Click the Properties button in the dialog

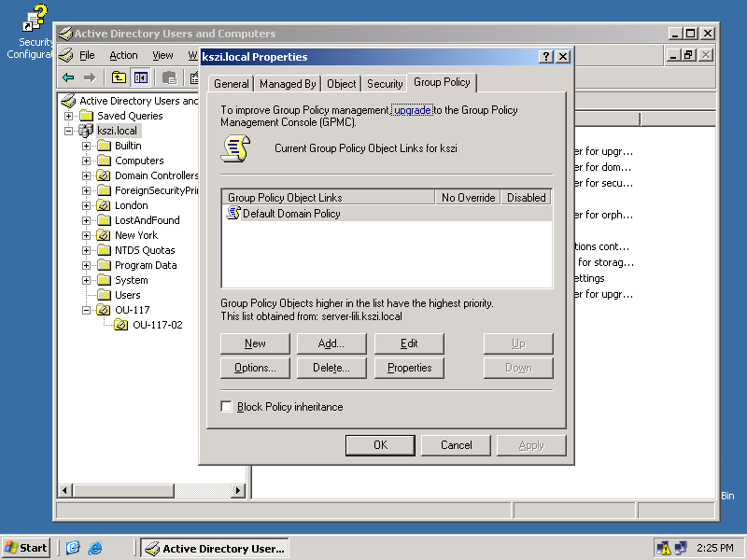tap(409, 368)
